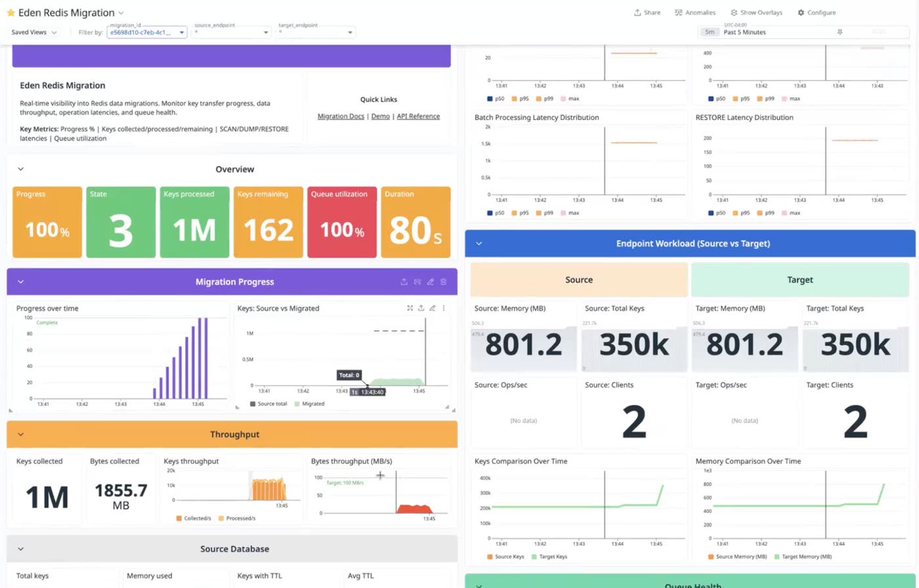
Task: Toggle Target Keys legend in Keys Comparison
Action: pos(551,556)
